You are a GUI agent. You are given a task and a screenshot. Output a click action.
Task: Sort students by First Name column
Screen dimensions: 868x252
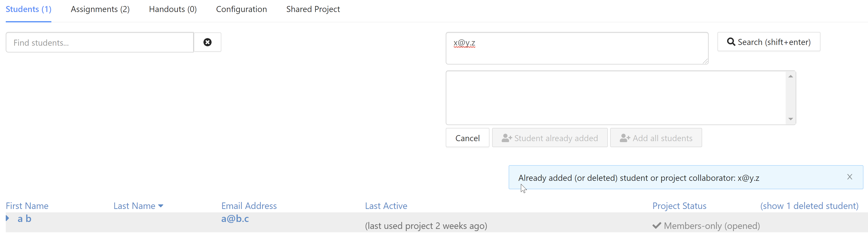27,206
